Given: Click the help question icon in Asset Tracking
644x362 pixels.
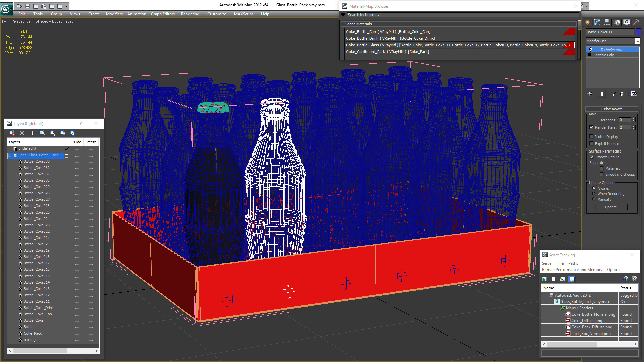Looking at the screenshot, I should [x=626, y=279].
